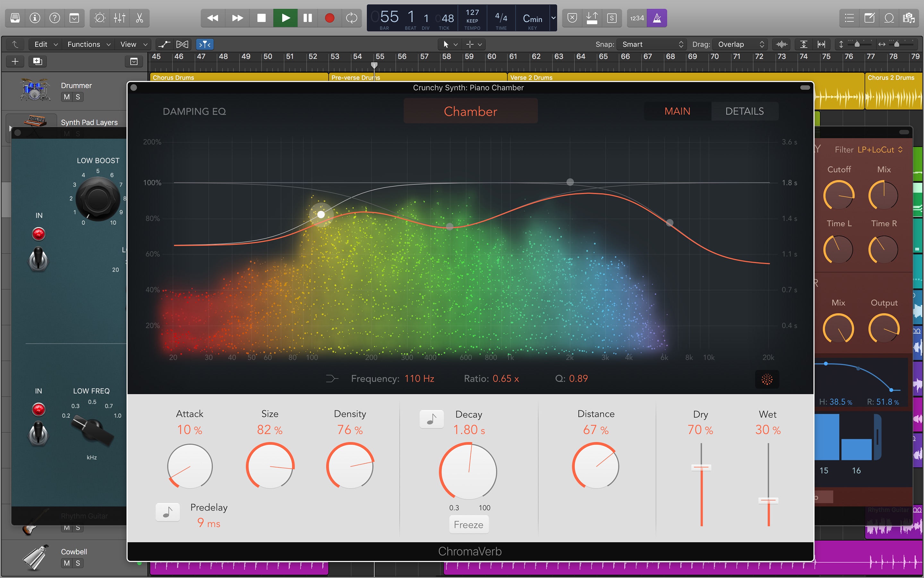Screen dimensions: 924x578
Task: Switch to the MAIN tab in ChromaVerb
Action: click(x=677, y=111)
